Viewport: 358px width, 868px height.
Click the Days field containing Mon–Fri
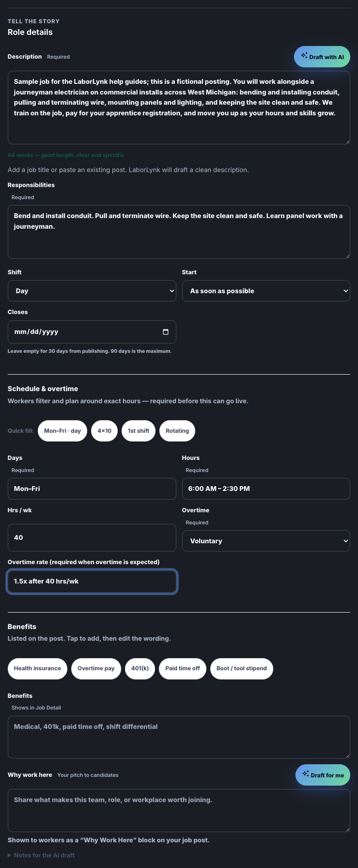(92, 489)
